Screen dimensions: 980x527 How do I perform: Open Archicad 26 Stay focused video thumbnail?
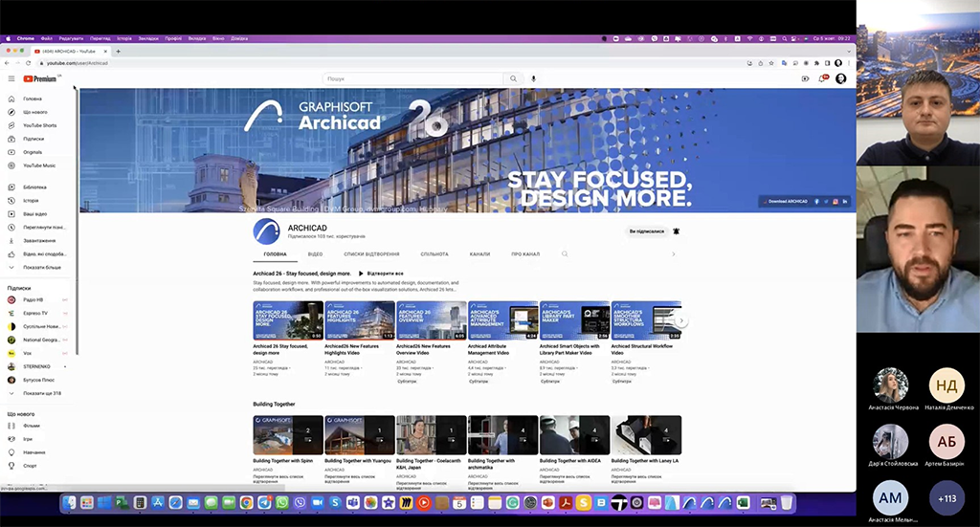point(288,320)
